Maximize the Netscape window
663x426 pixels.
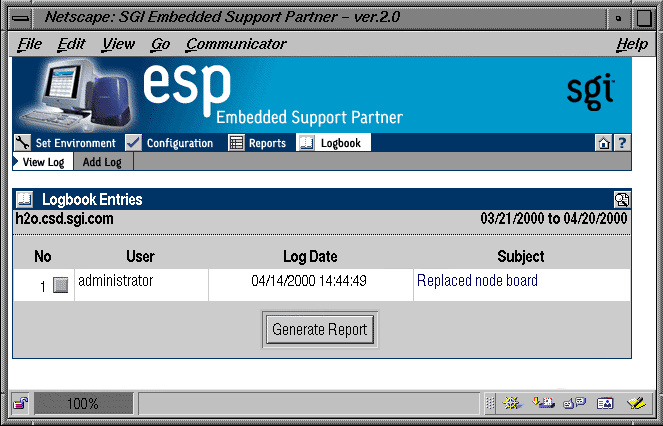[644, 18]
